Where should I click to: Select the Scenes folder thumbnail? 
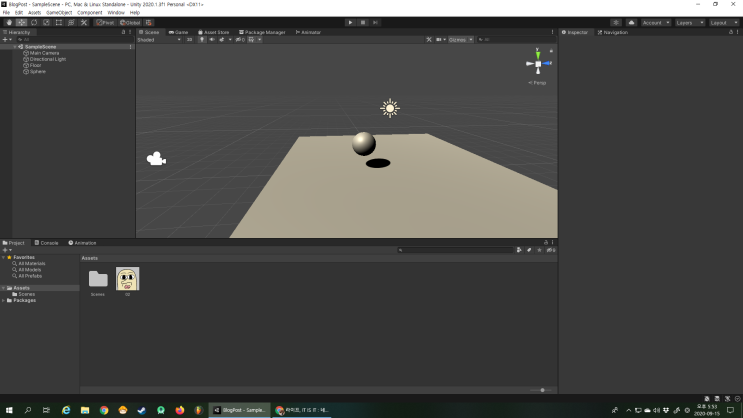pyautogui.click(x=98, y=279)
